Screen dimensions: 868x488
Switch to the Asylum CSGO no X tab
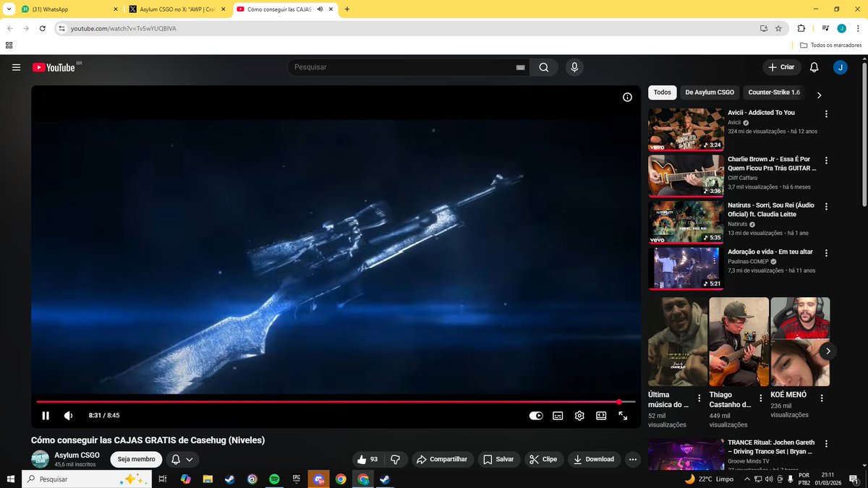[x=177, y=9]
